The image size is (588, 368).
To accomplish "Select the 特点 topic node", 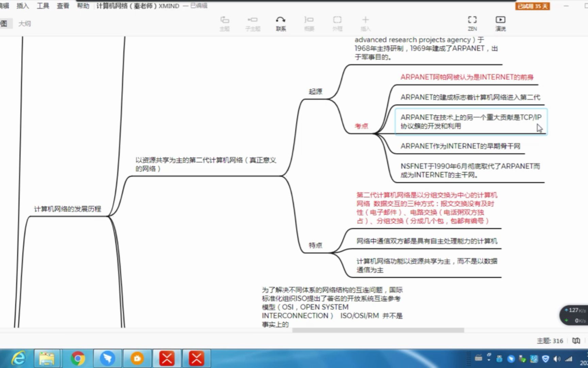I will click(x=315, y=245).
